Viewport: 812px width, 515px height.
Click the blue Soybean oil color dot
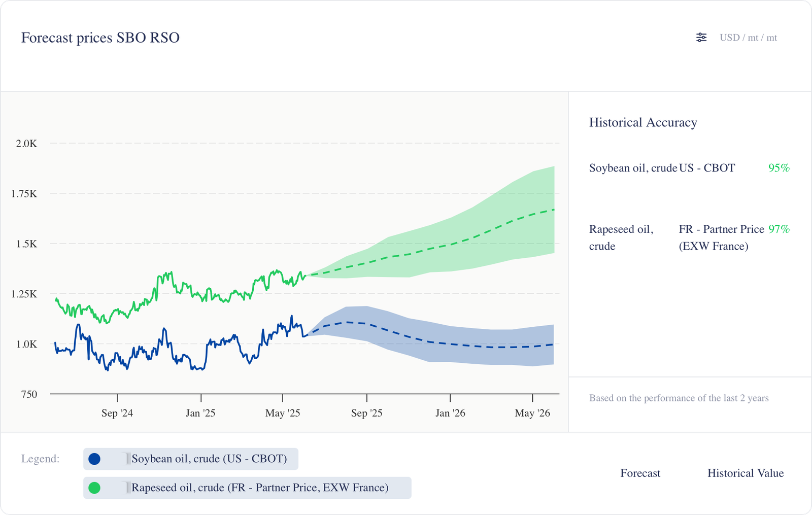pos(94,459)
